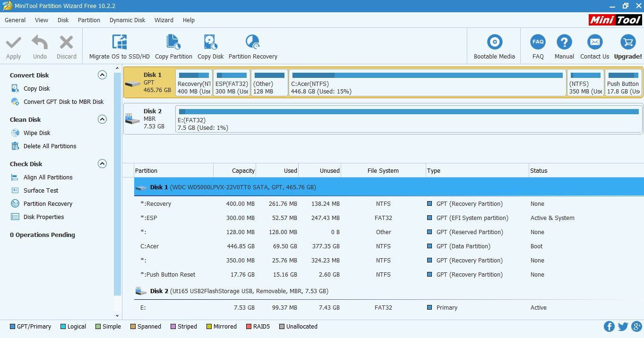Open Disk Properties from sidebar

coord(43,217)
